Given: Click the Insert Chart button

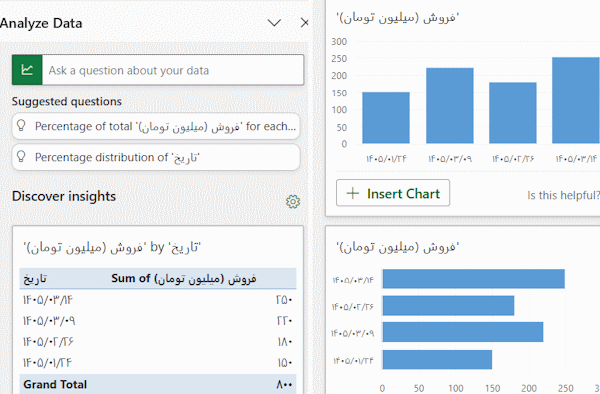Looking at the screenshot, I should point(393,193).
